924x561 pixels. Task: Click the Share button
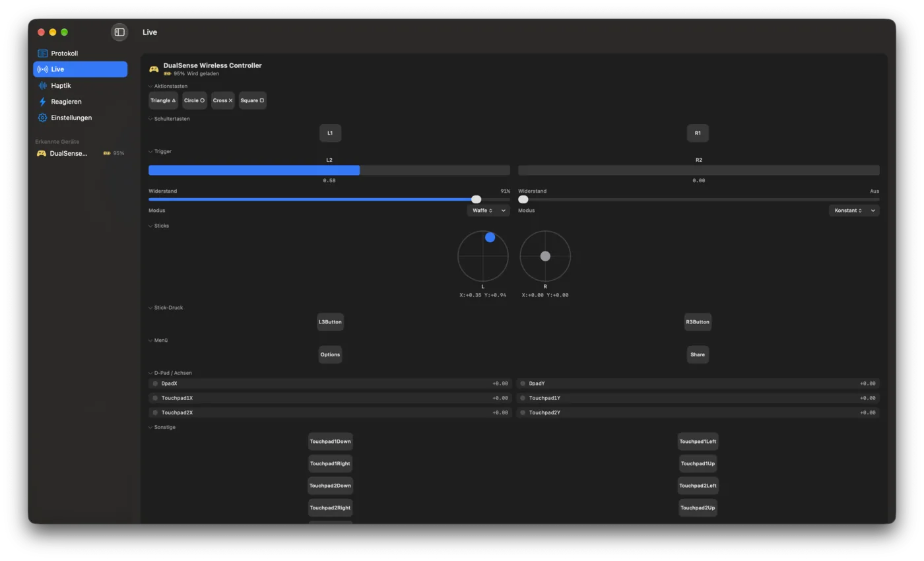coord(698,354)
